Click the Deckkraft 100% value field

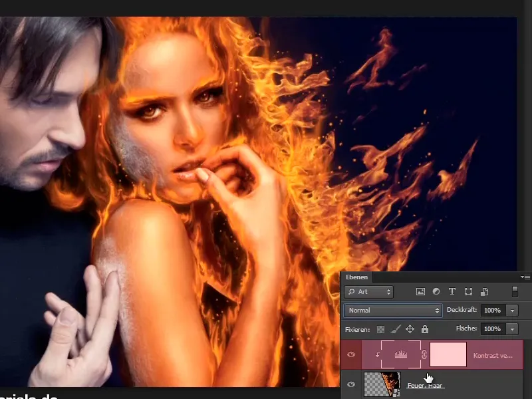tap(493, 311)
